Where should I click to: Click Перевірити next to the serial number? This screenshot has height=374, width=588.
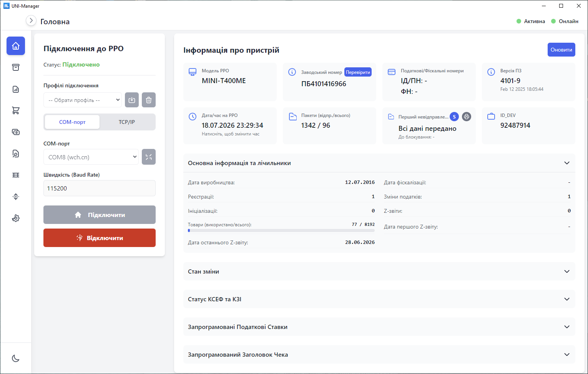click(x=358, y=72)
